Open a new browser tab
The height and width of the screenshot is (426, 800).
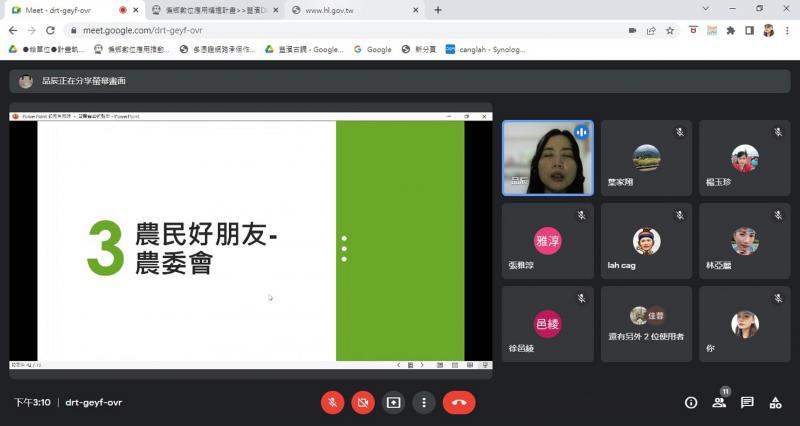(438, 10)
